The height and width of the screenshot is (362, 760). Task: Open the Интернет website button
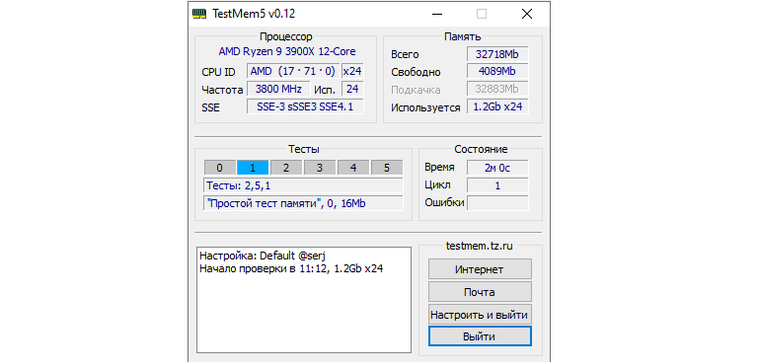coord(480,269)
